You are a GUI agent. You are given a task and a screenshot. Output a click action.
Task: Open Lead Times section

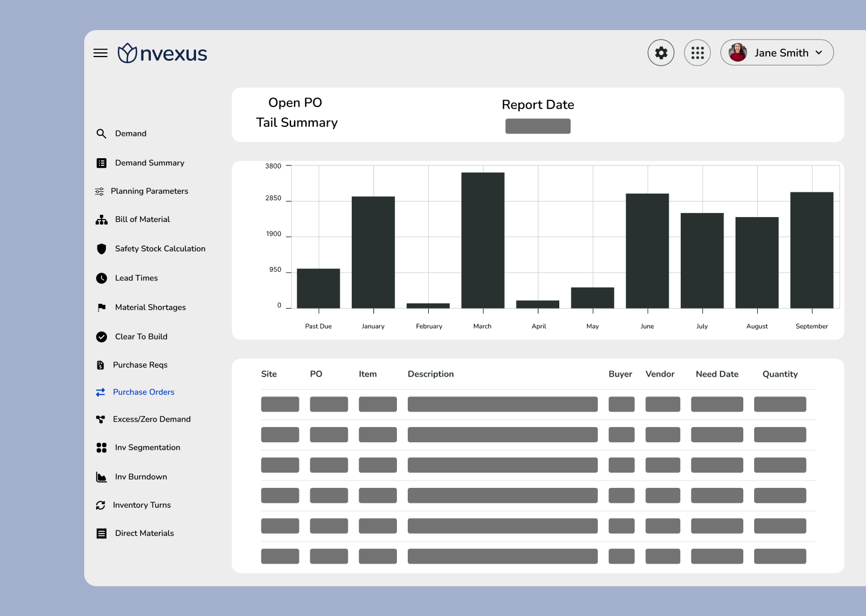click(137, 278)
